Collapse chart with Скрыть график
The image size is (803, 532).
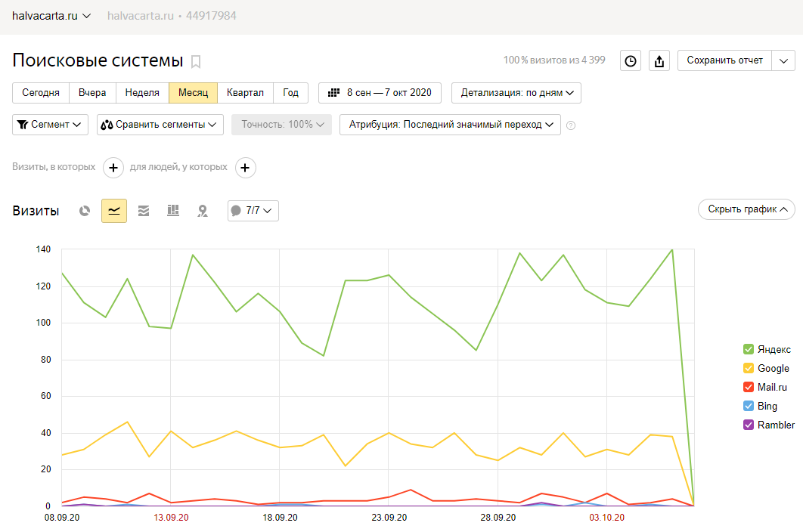746,209
